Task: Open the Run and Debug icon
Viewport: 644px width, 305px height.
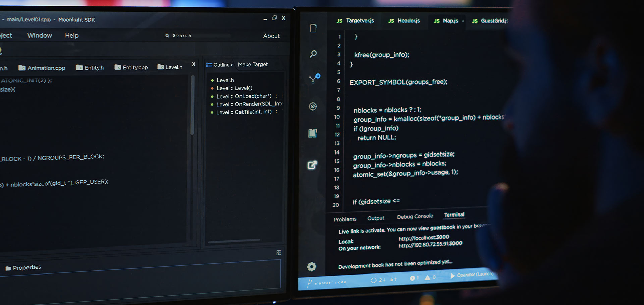Action: click(x=313, y=106)
